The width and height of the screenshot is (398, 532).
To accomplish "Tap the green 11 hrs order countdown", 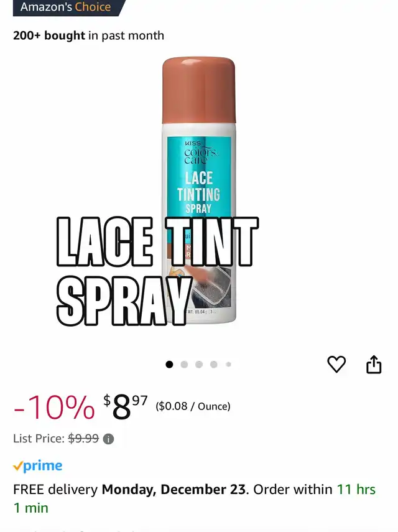I will click(x=356, y=489).
